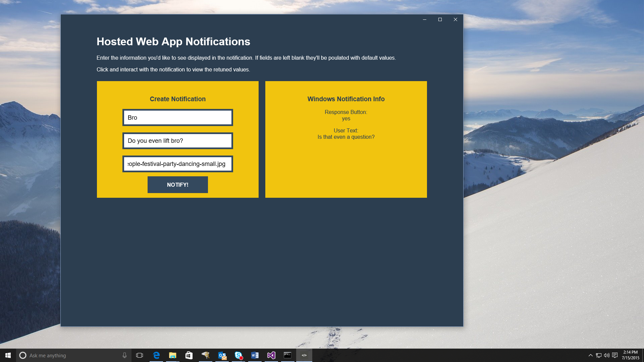
Task: Switch to the command prompt taskbar icon
Action: [287, 355]
